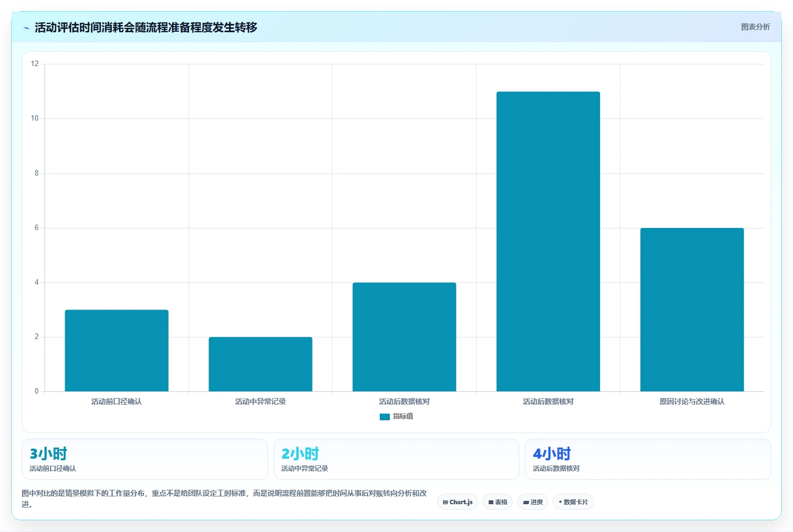Click the description paragraph starting 图中对比的是情景模拟
Image resolution: width=793 pixels, height=532 pixels.
pos(224,499)
